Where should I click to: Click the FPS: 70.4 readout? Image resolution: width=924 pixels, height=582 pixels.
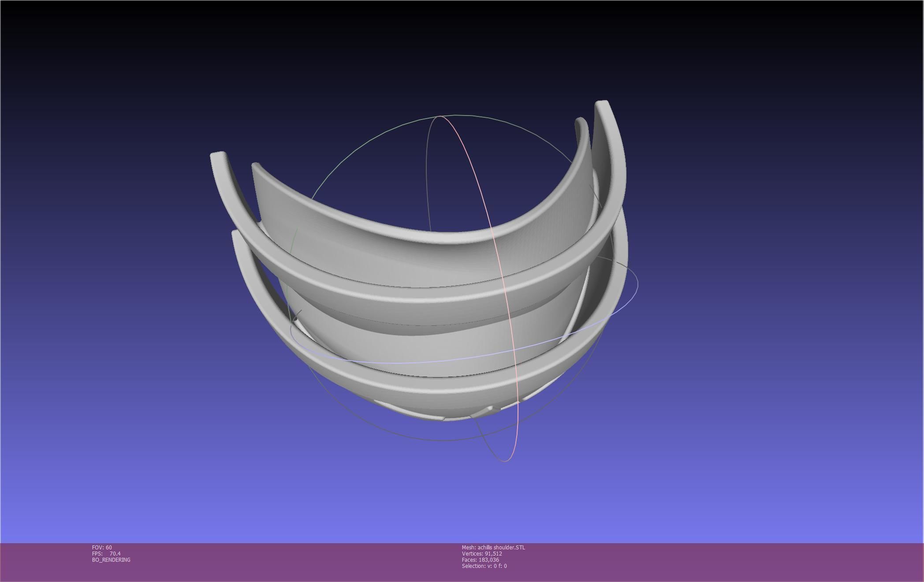(106, 553)
